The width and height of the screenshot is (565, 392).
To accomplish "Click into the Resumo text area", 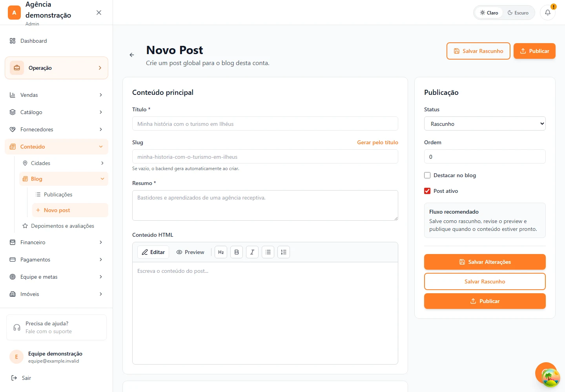I will (265, 205).
